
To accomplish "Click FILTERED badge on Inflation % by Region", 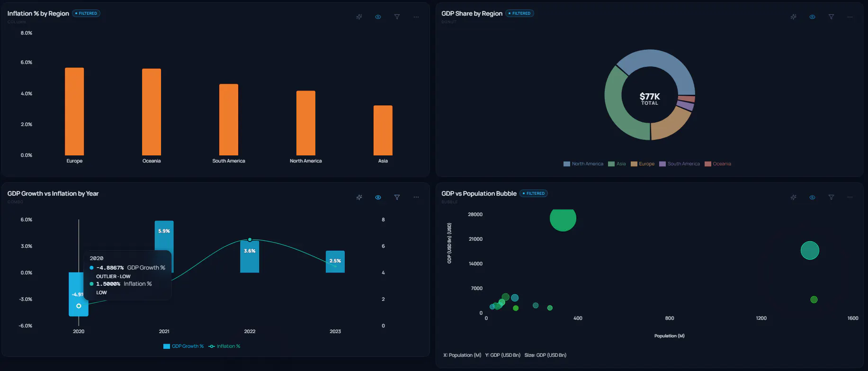I will (86, 13).
